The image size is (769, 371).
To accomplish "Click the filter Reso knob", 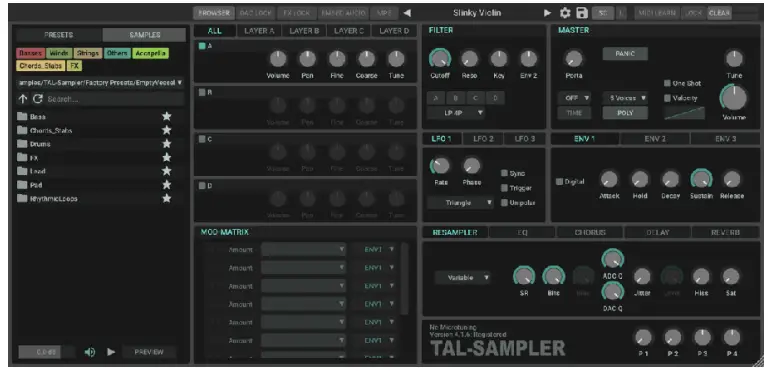I will pyautogui.click(x=469, y=59).
